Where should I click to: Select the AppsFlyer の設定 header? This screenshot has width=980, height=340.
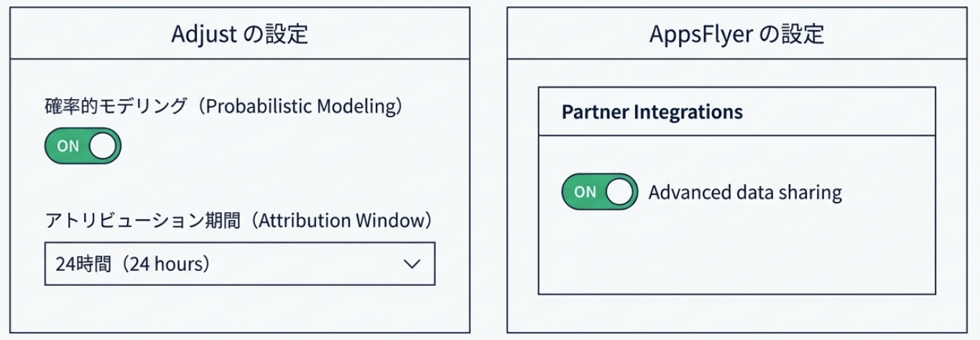click(x=737, y=34)
